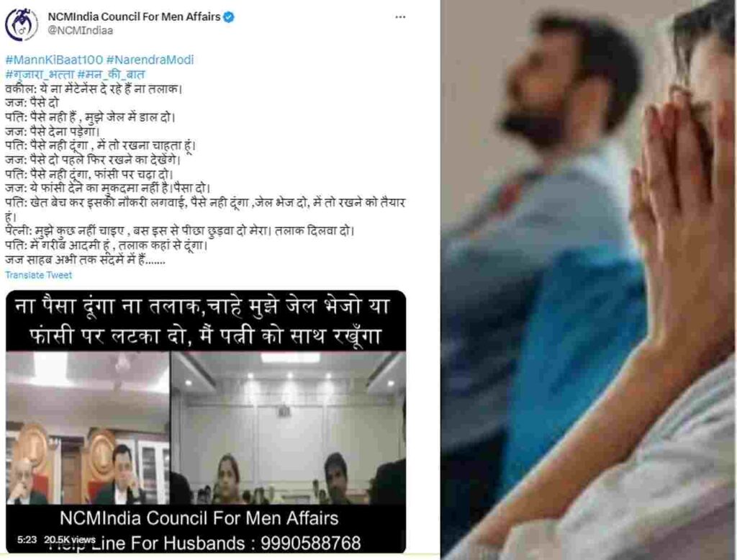
Task: Click the blue verified badge
Action: [229, 17]
